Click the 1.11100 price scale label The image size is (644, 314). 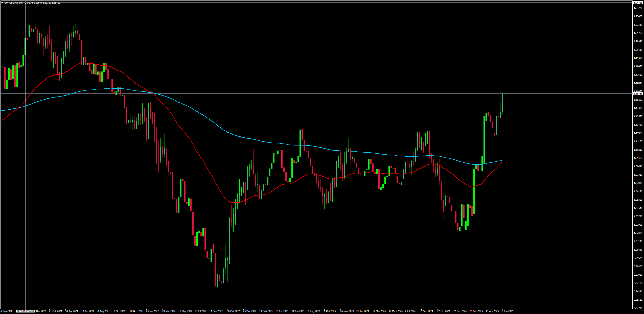click(638, 141)
